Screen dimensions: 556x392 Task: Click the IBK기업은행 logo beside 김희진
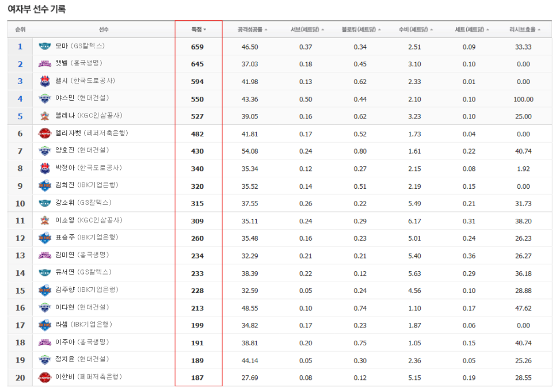click(x=46, y=184)
